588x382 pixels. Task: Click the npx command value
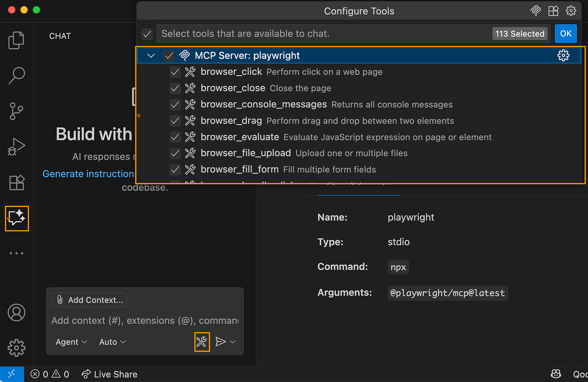[x=398, y=267]
